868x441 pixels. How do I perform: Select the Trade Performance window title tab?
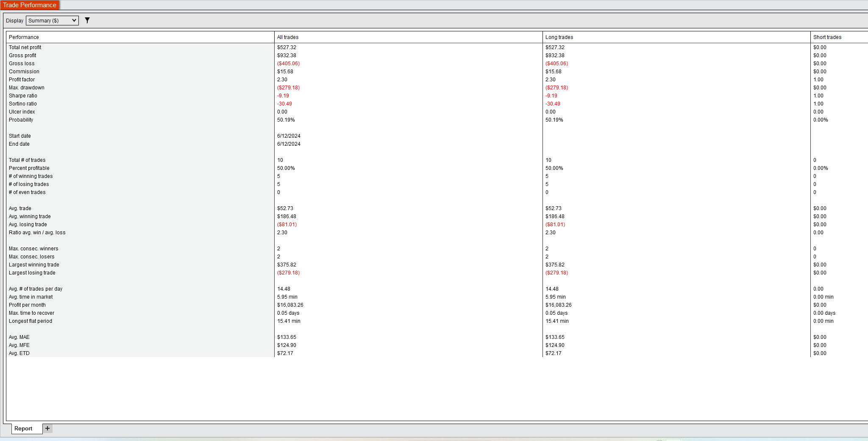point(30,5)
